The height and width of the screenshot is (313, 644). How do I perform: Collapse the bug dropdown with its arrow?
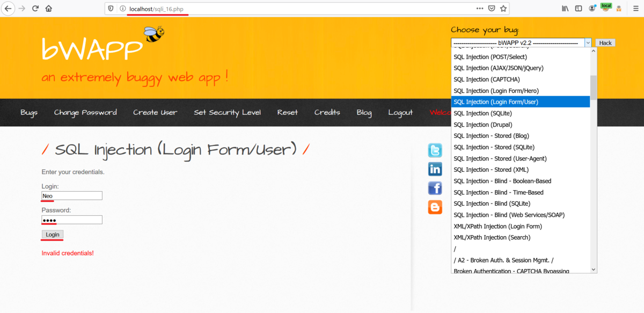[588, 43]
